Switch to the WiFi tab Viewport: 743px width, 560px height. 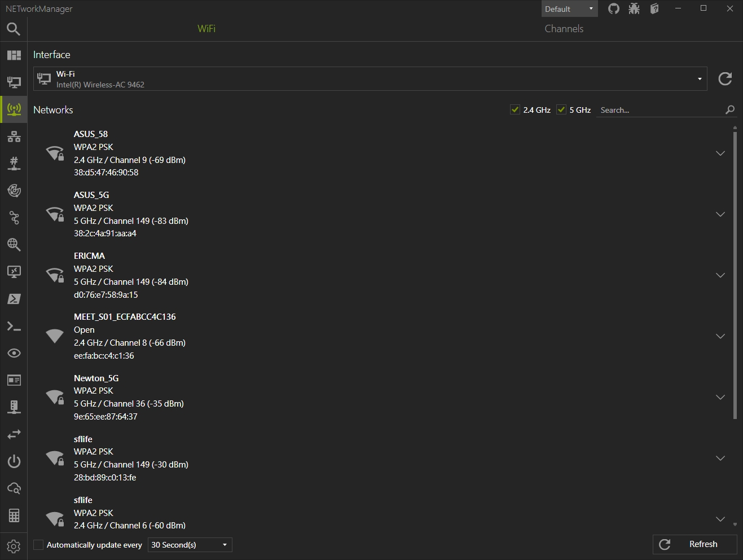pyautogui.click(x=206, y=29)
